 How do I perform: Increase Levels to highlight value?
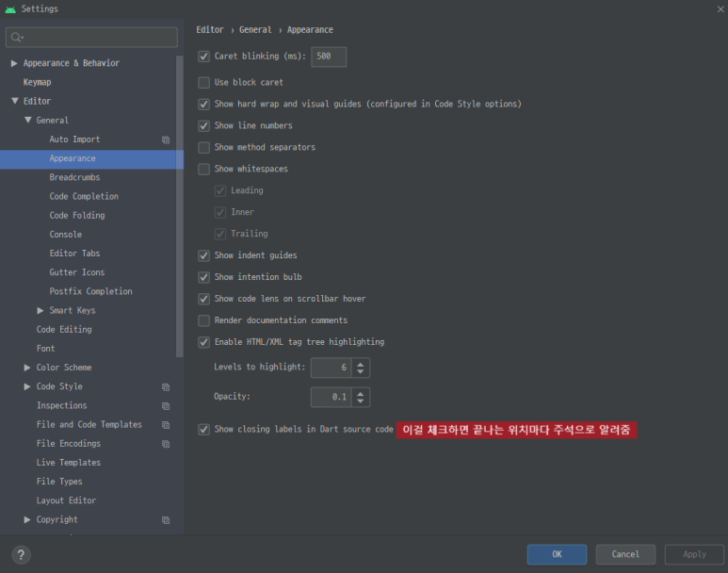pyautogui.click(x=361, y=364)
